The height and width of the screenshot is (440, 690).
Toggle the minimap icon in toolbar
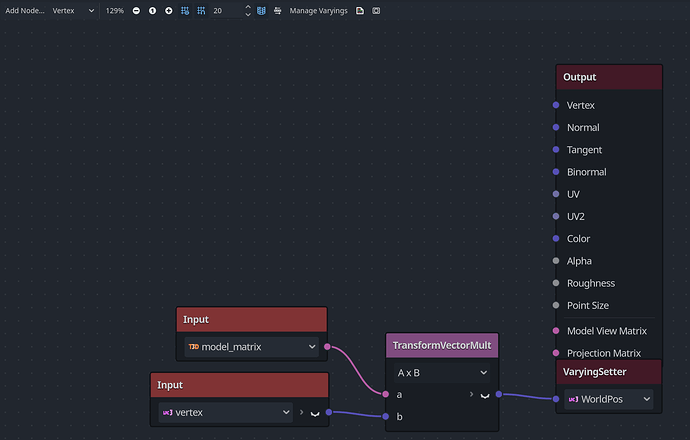coord(261,11)
